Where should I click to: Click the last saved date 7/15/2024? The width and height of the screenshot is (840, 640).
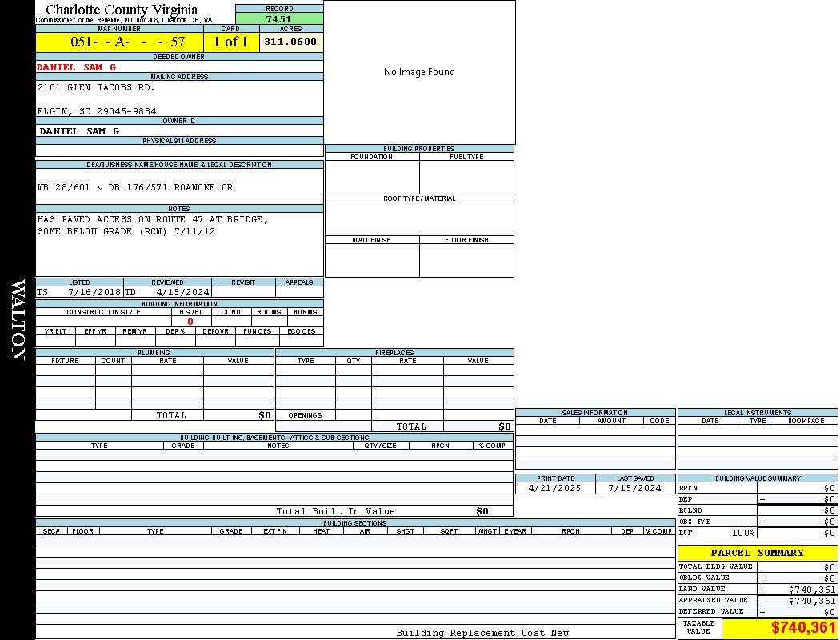(634, 488)
